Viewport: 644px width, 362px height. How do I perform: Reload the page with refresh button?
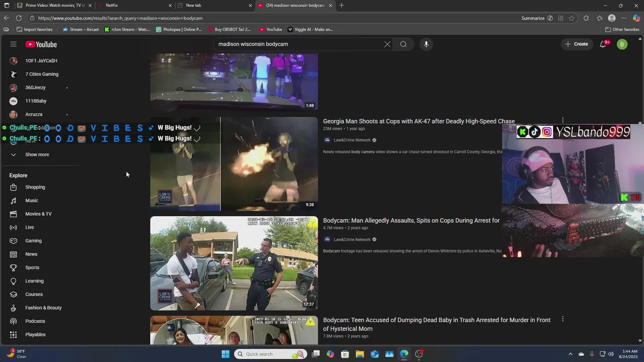pos(19,18)
